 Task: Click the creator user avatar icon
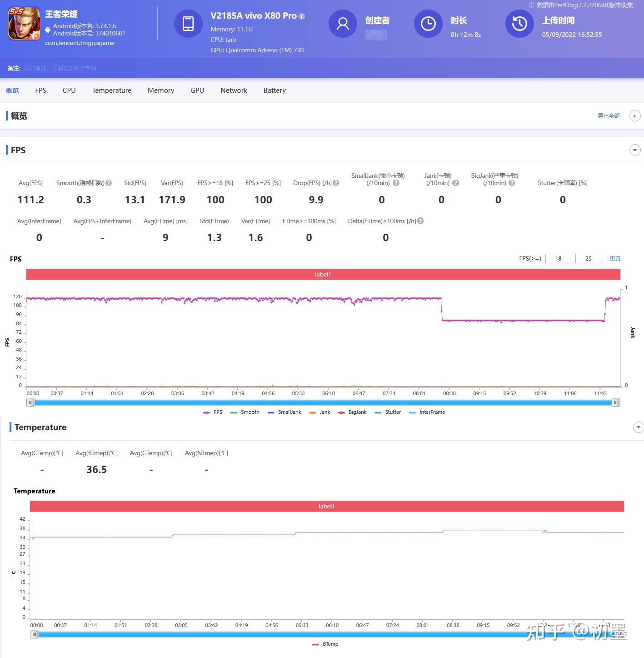coord(343,24)
